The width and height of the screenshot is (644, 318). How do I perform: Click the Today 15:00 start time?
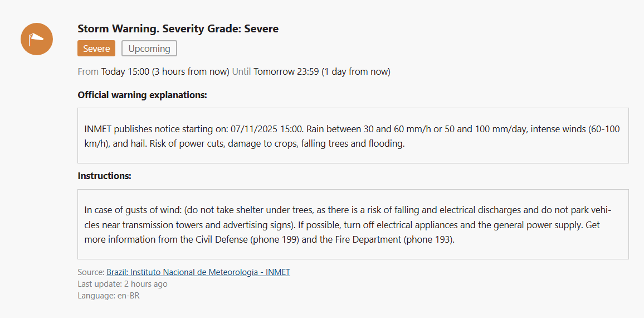[125, 71]
